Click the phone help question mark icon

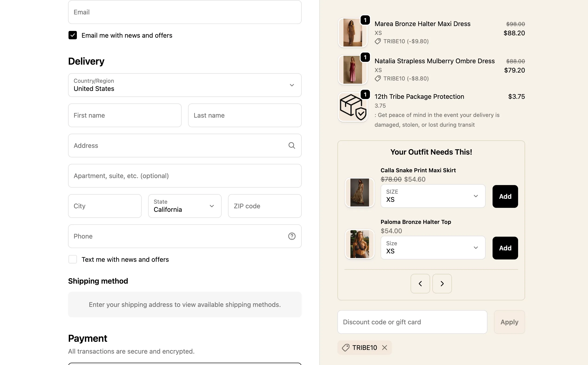tap(292, 236)
